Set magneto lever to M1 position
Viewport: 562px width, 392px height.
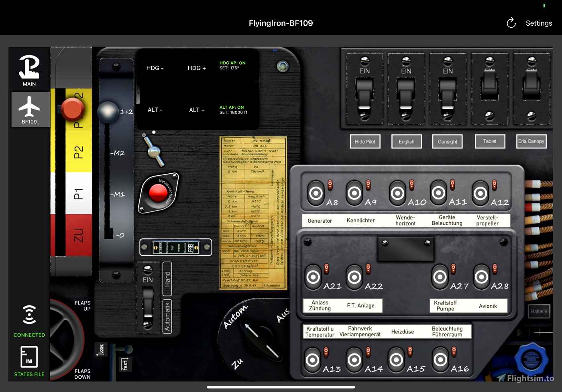(117, 195)
